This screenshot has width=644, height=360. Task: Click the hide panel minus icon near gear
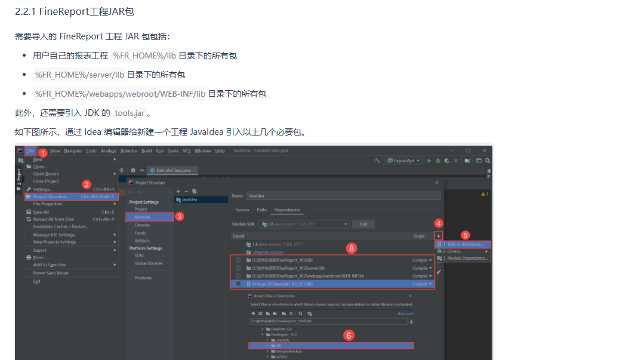pyautogui.click(x=142, y=170)
